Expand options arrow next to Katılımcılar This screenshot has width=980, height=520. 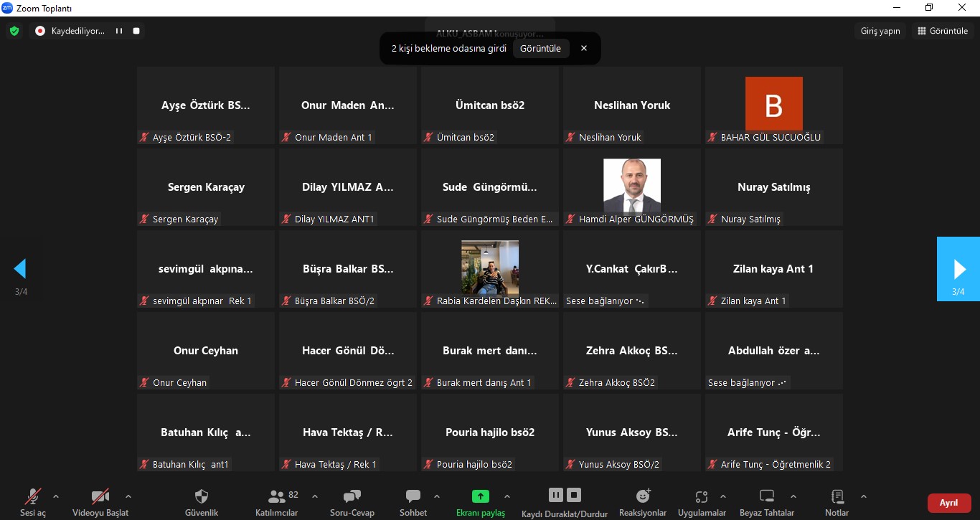314,496
